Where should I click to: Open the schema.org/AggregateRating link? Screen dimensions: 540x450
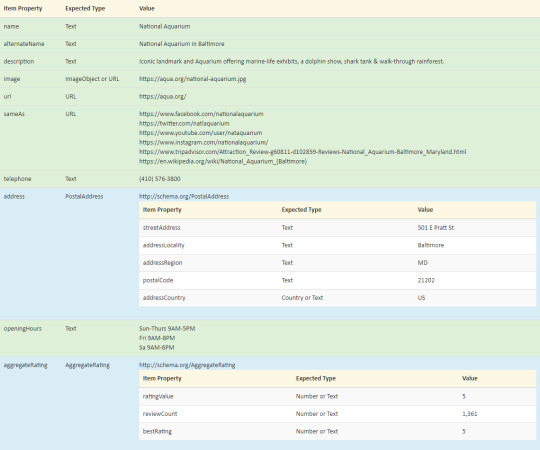point(187,365)
